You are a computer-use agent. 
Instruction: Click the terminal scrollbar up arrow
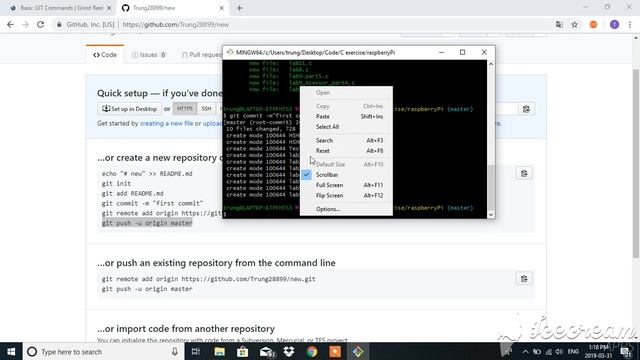[491, 64]
